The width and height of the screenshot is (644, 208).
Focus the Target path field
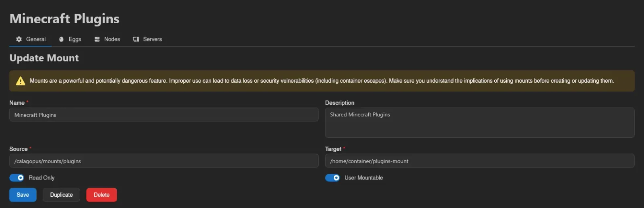(480, 161)
